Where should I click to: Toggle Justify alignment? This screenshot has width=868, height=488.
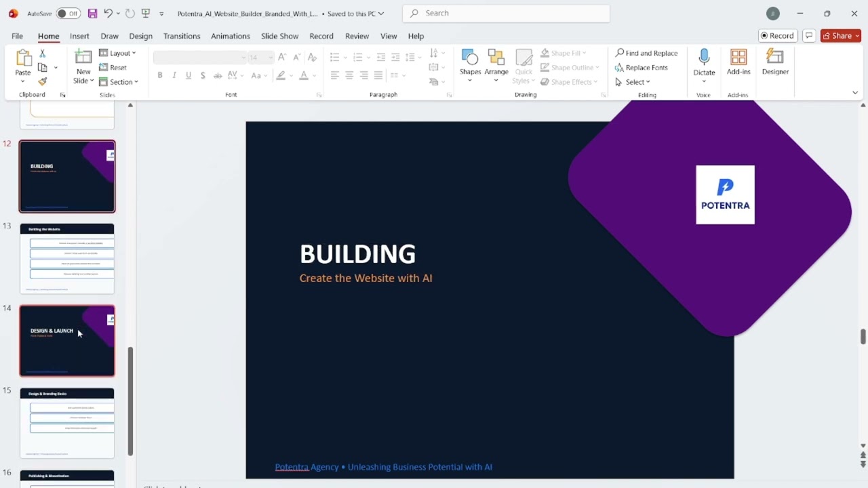pyautogui.click(x=378, y=75)
